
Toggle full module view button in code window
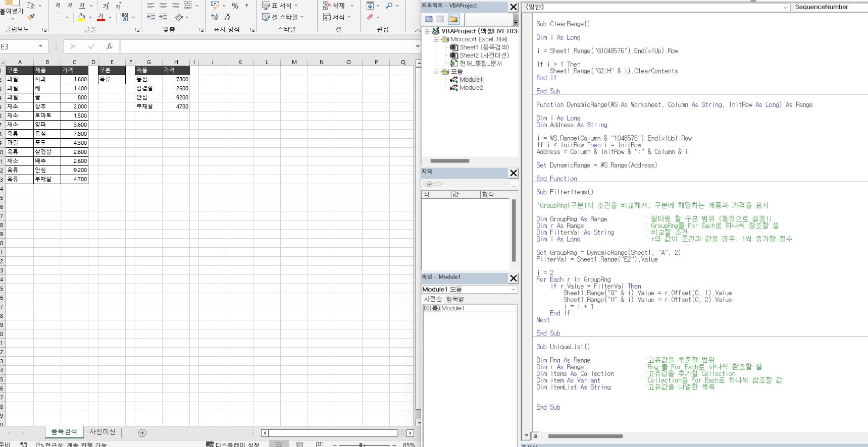tap(535, 435)
